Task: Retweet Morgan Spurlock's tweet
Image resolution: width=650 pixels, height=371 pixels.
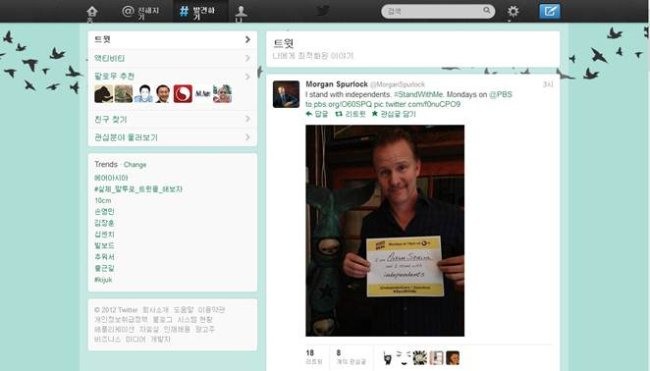Action: coord(350,114)
